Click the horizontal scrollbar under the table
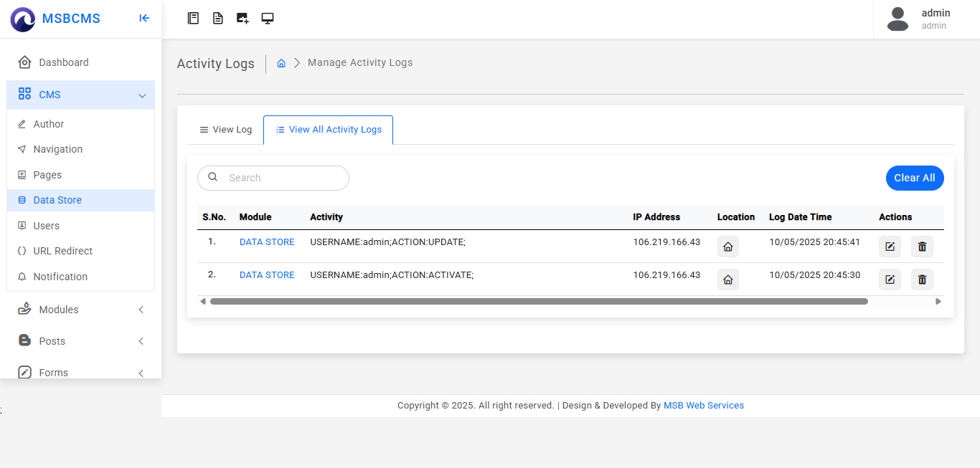 [x=538, y=302]
